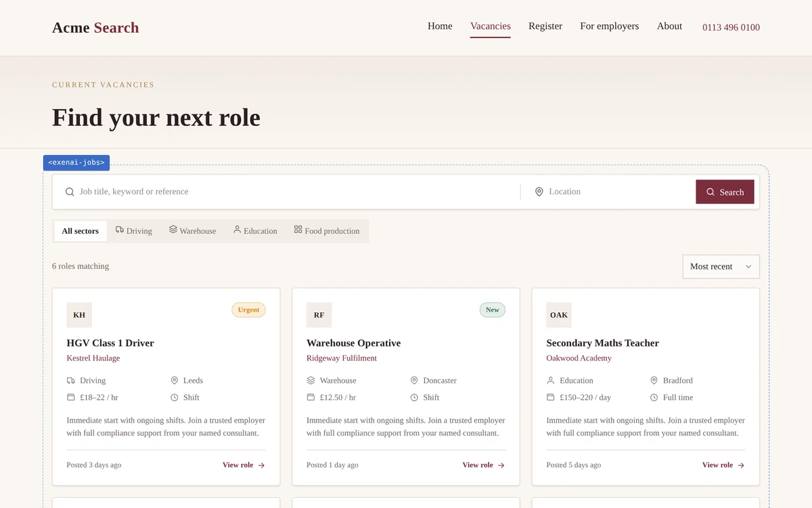Click the Urgent badge on HGV card

point(248,310)
